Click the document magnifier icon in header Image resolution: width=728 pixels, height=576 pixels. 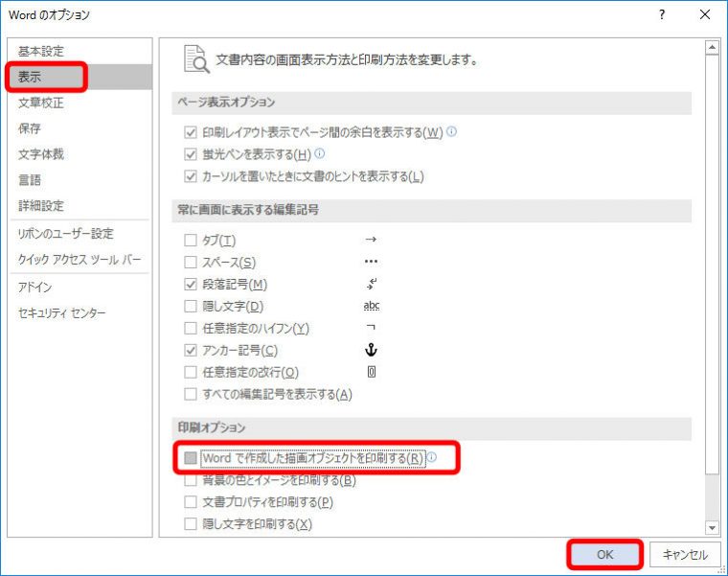pyautogui.click(x=196, y=59)
